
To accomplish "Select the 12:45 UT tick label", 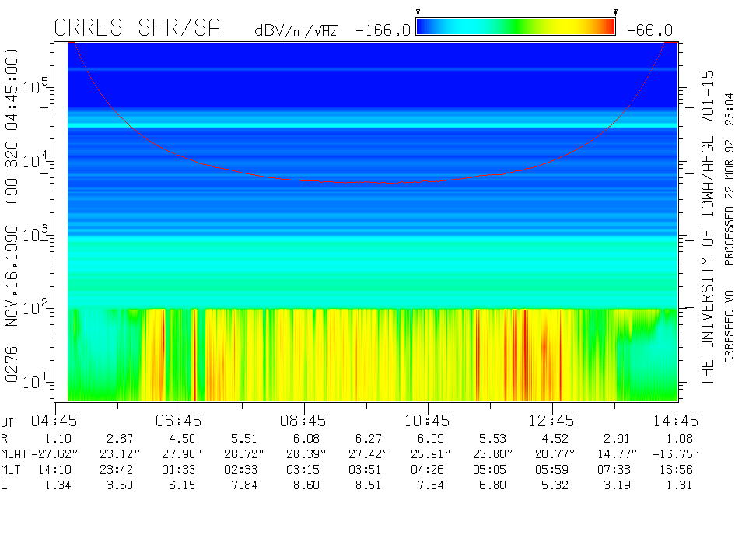I will (552, 421).
